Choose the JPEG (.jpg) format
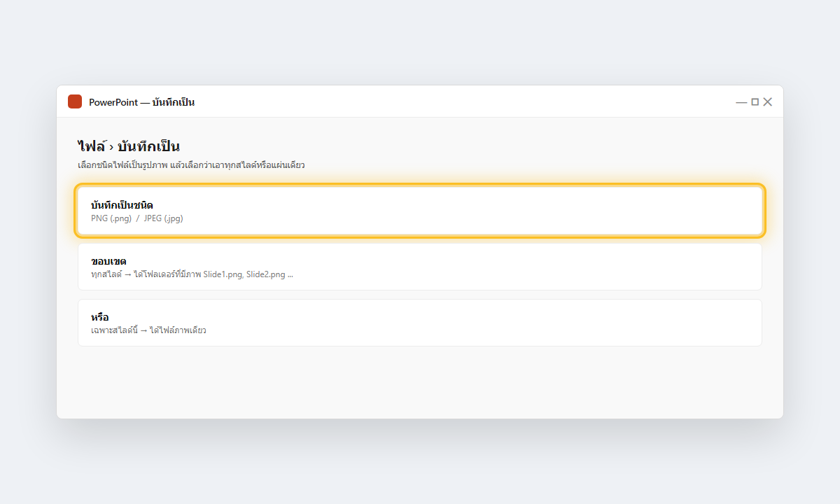 click(163, 218)
